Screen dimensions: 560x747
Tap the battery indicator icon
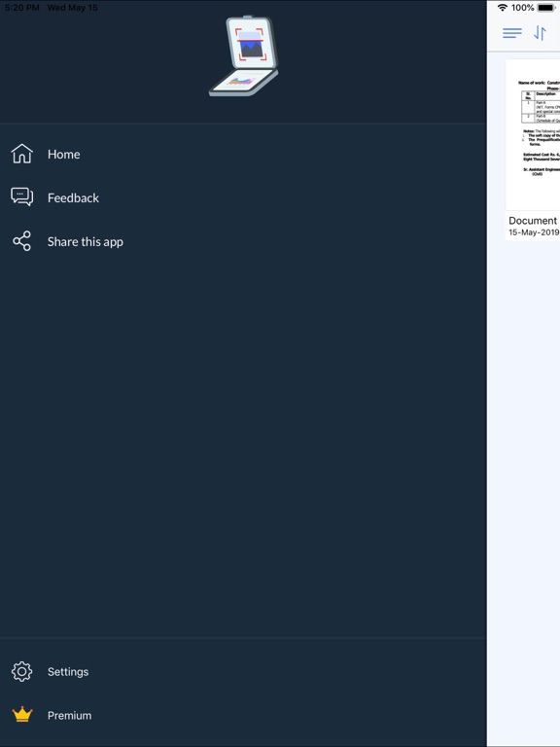coord(546,8)
